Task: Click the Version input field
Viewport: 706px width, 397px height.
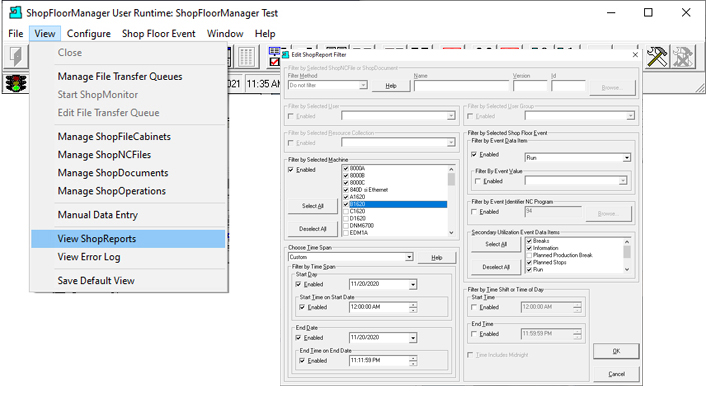Action: [x=530, y=86]
